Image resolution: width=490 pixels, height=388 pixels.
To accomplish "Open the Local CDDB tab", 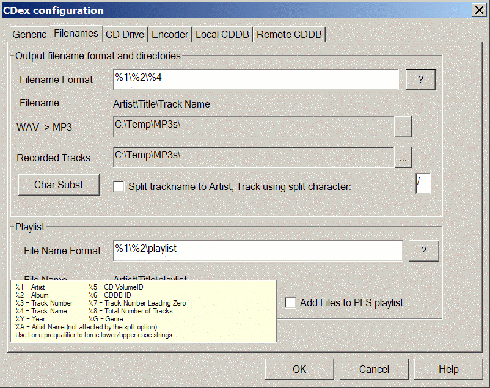I will [x=222, y=34].
